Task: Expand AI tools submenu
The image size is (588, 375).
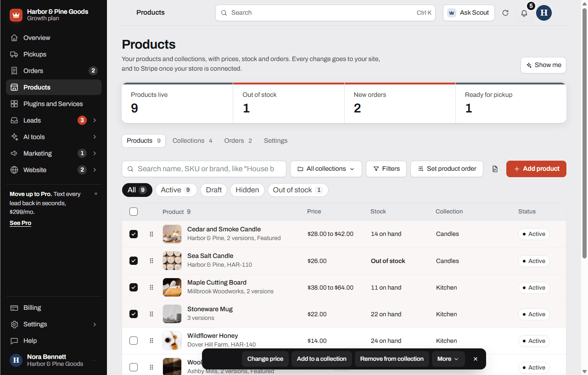Action: click(95, 137)
